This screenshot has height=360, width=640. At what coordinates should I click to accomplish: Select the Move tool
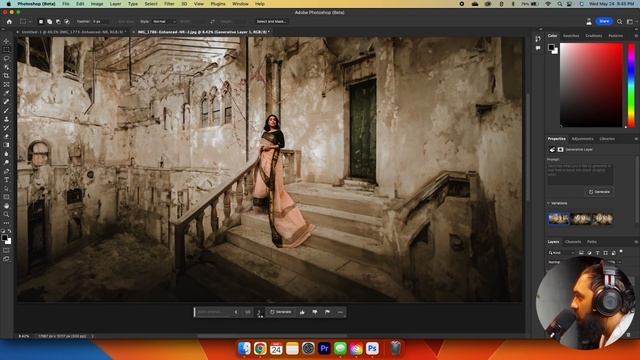(6, 41)
